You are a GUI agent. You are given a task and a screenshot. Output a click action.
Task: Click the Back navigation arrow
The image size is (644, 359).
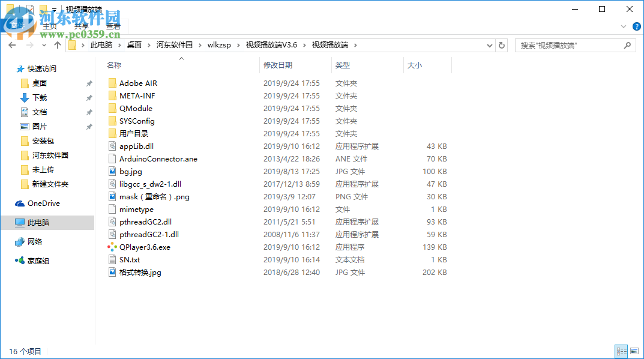click(x=12, y=44)
